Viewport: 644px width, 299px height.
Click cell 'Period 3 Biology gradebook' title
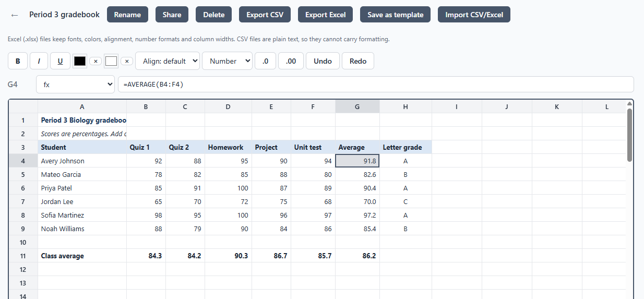[x=82, y=120]
